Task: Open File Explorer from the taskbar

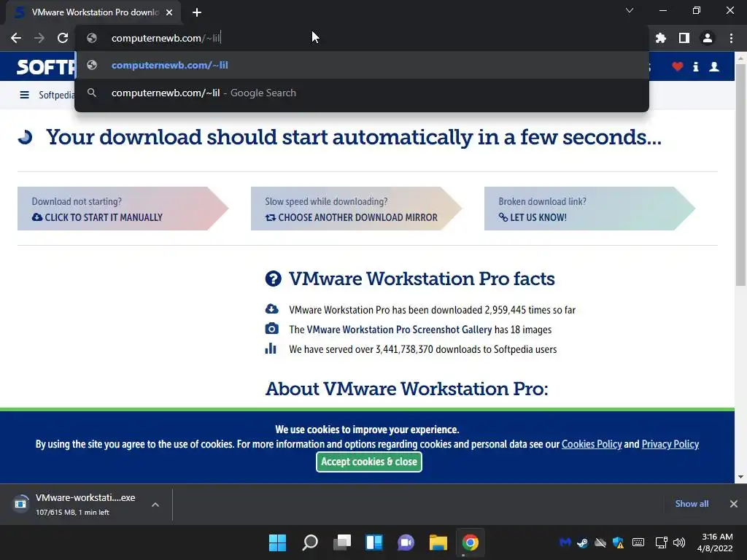Action: point(438,542)
